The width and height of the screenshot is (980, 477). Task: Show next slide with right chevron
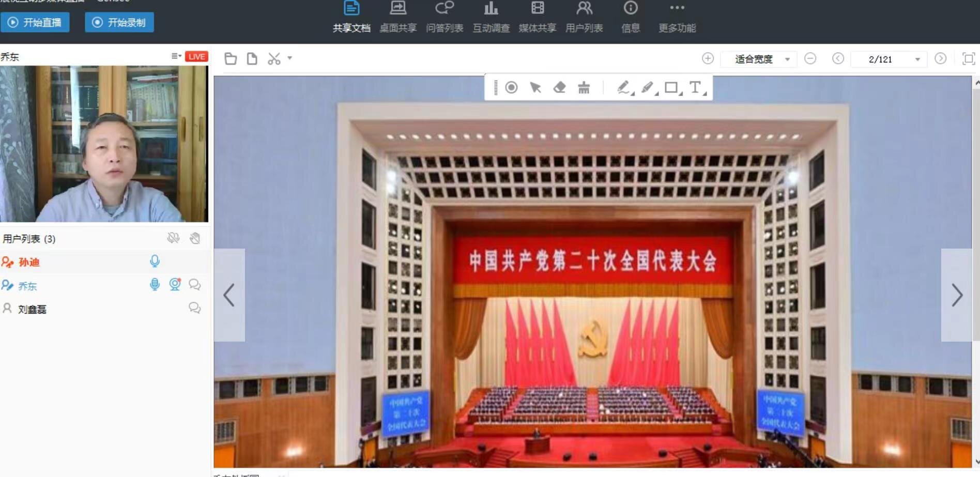pos(956,295)
